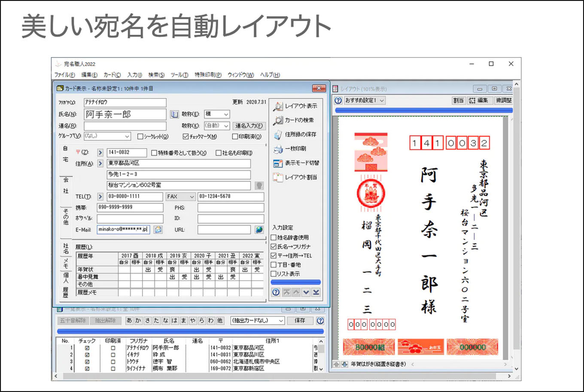Click the レイアウト割当 icon
This screenshot has width=584, height=392.
pyautogui.click(x=278, y=177)
